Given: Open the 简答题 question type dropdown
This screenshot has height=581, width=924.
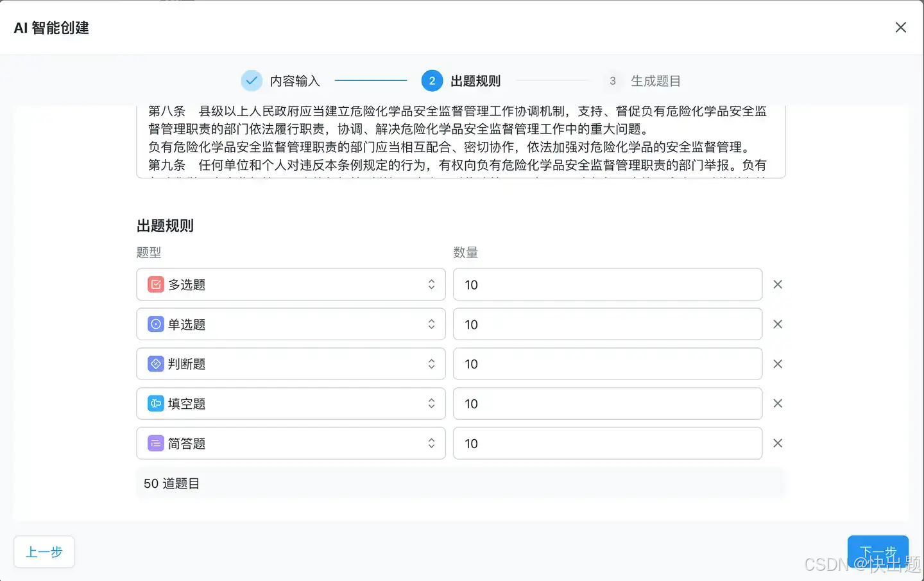Looking at the screenshot, I should pos(291,444).
